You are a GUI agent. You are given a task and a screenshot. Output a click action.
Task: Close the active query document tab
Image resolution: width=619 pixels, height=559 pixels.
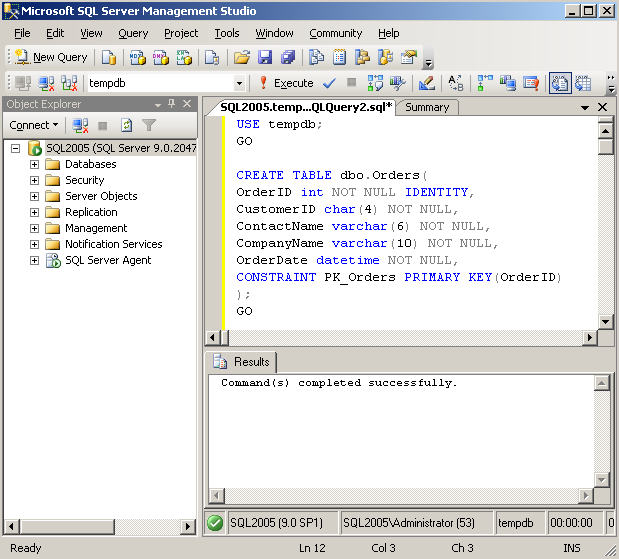pyautogui.click(x=602, y=107)
